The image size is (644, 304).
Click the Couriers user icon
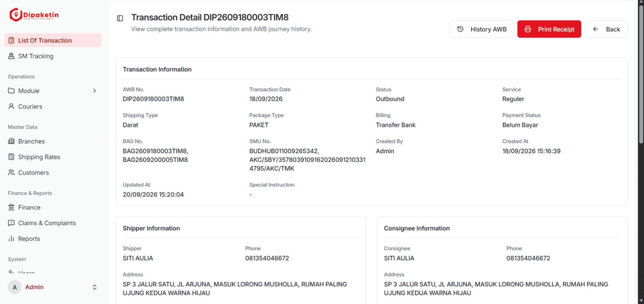point(11,106)
